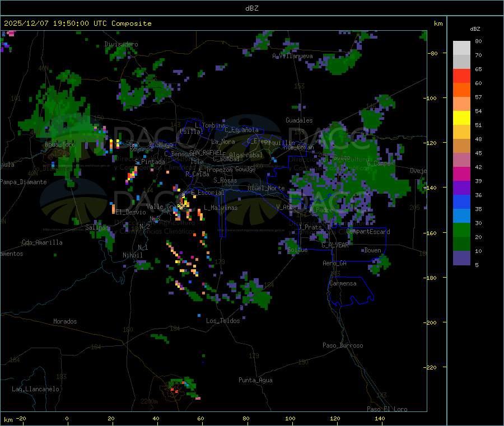Image resolution: width=504 pixels, height=426 pixels.
Task: Click the 'km' unit label at top right
Action: coord(438,24)
